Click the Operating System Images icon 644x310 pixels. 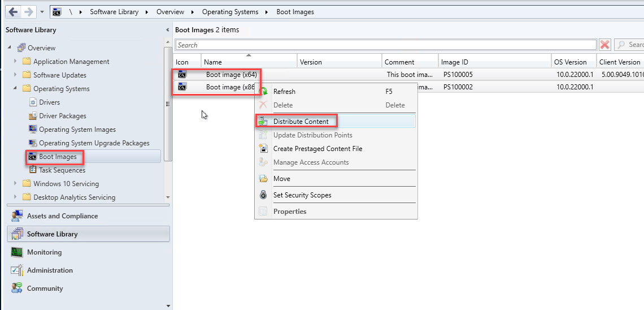coord(33,130)
